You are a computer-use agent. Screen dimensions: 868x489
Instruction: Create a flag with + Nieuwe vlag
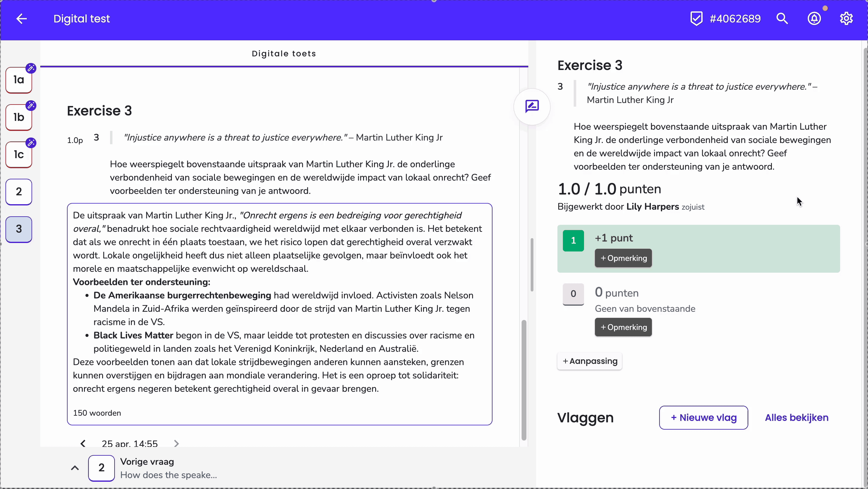click(x=703, y=417)
